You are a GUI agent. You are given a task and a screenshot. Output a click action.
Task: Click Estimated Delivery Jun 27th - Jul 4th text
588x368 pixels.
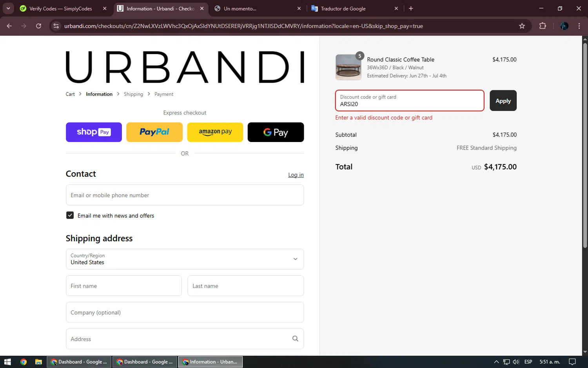point(407,76)
